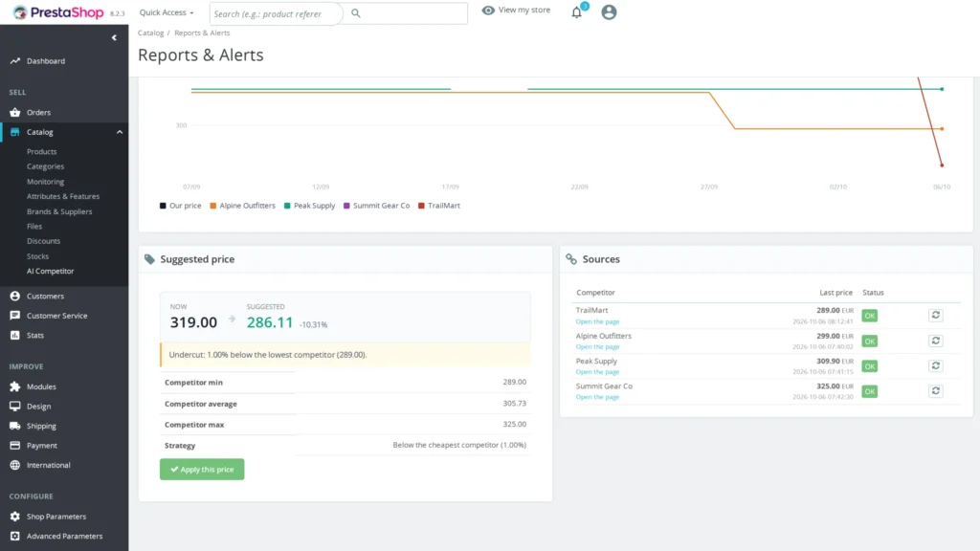Open the notifications bell icon
Viewport: 980px width, 551px height.
coord(577,11)
